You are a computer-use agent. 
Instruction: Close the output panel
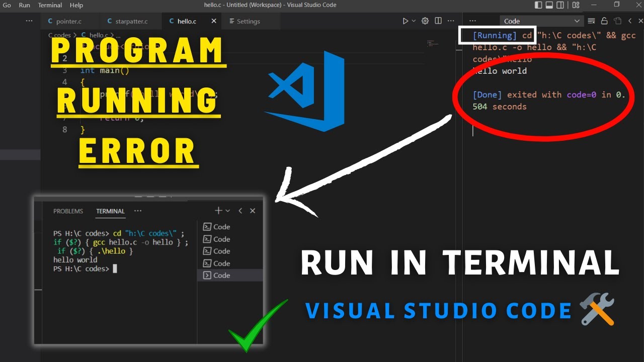point(641,21)
